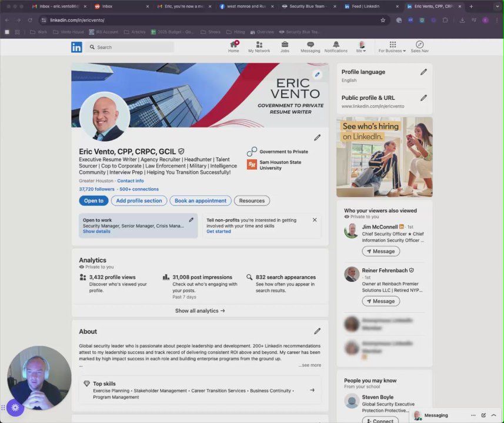Go back in browser history
Image resolution: width=504 pixels, height=423 pixels.
[7, 20]
